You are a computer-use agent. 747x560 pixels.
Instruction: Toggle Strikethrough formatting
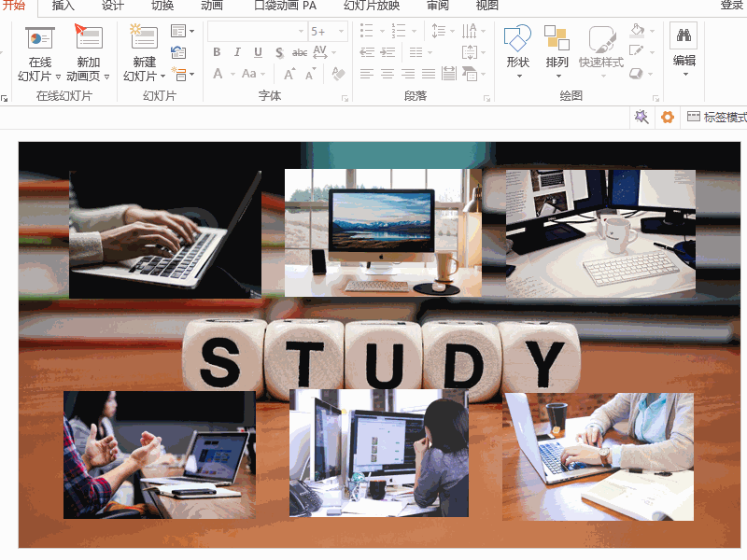click(299, 52)
